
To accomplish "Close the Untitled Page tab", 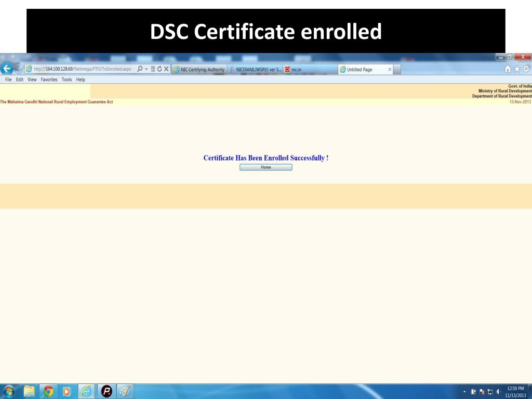I will pos(390,70).
